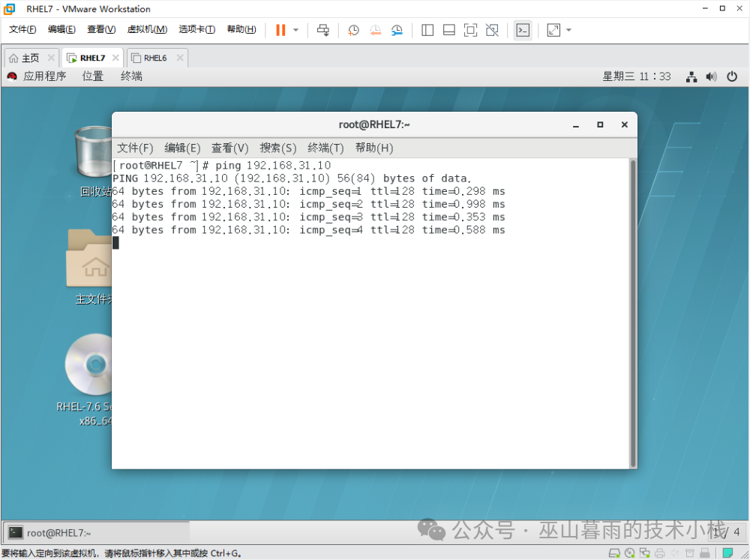
Task: Take a snapshot of the virtual machine
Action: pyautogui.click(x=352, y=30)
